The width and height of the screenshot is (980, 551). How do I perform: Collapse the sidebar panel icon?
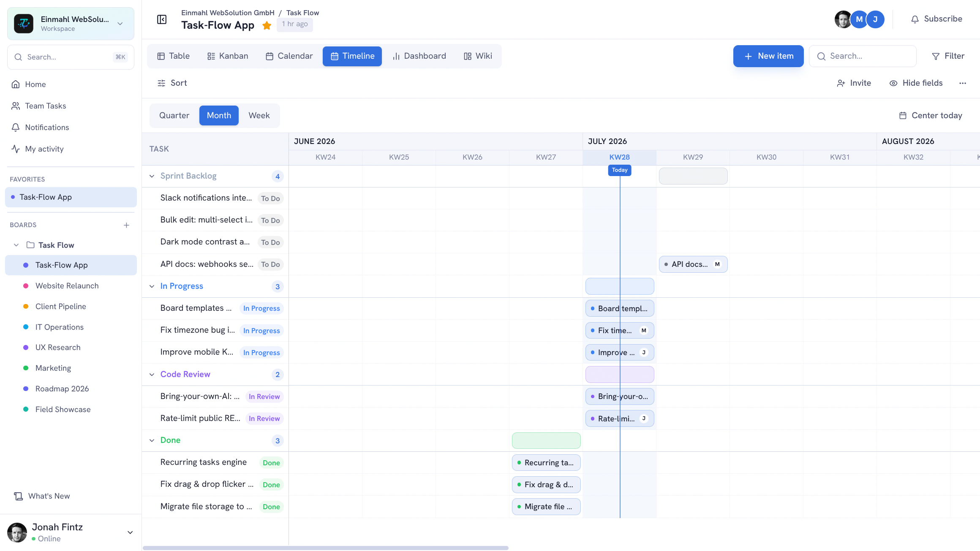click(x=162, y=19)
